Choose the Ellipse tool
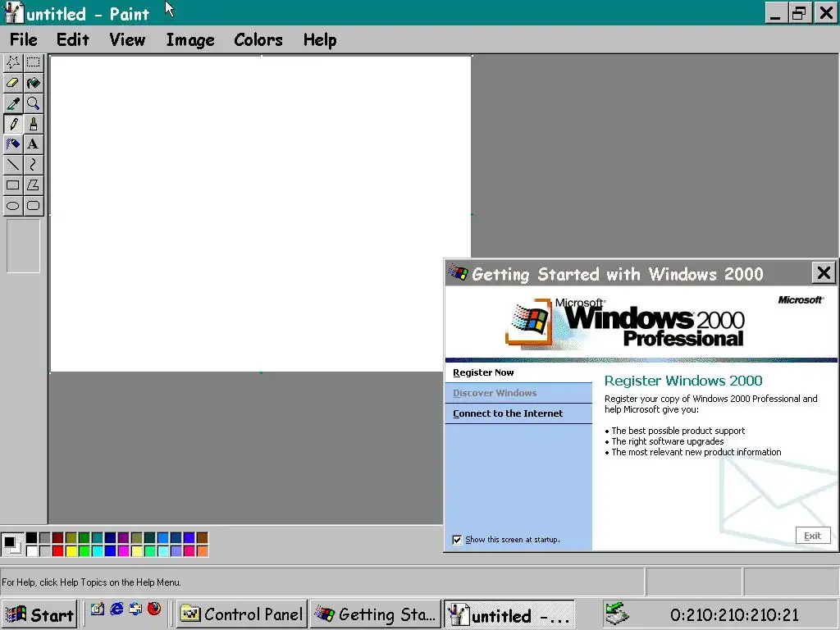This screenshot has width=840, height=630. [x=13, y=205]
